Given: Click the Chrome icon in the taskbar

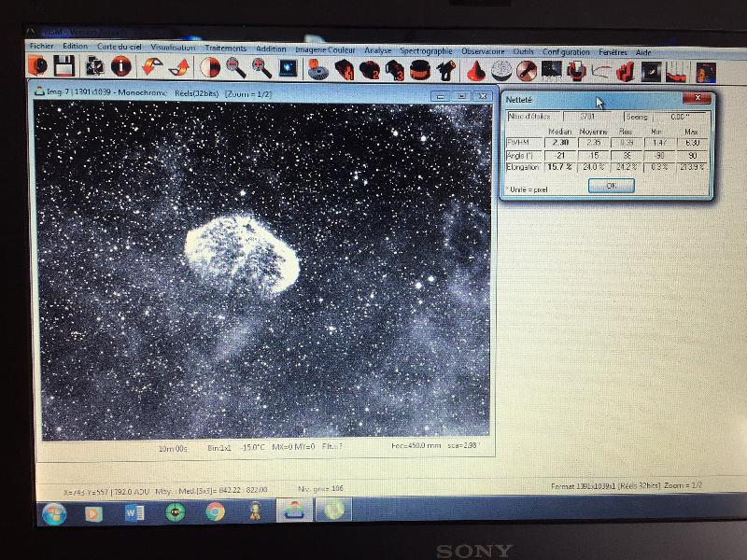Looking at the screenshot, I should tap(215, 511).
